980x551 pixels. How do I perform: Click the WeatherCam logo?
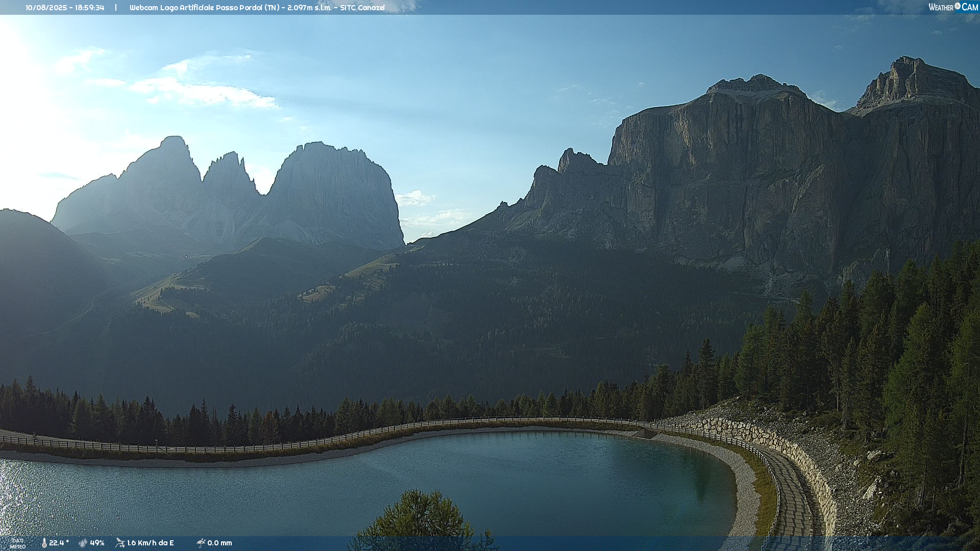953,7
